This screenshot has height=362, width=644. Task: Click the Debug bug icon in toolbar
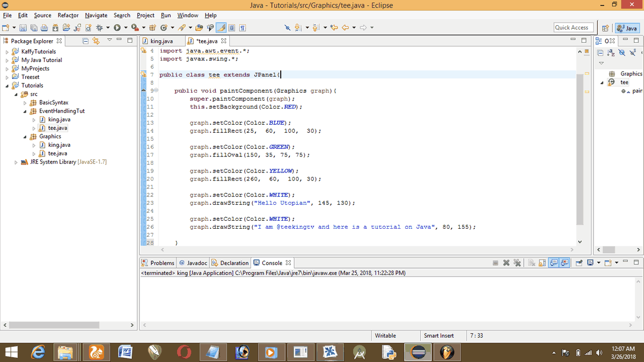(100, 28)
